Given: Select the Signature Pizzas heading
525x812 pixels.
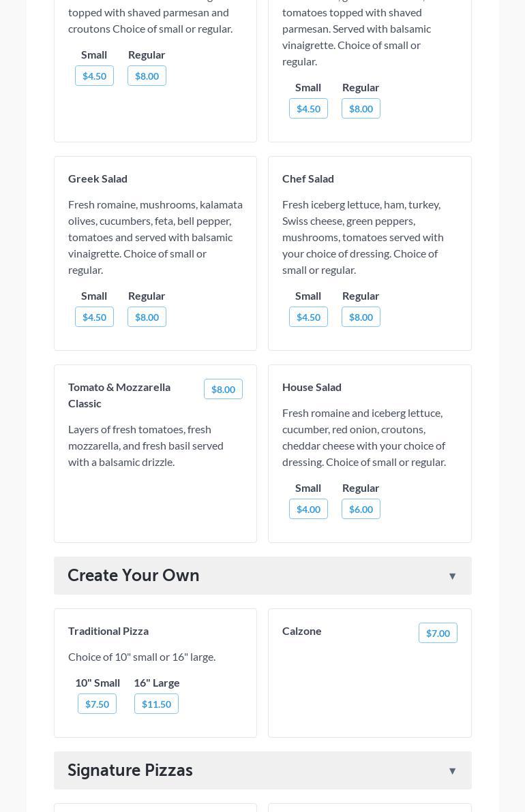Looking at the screenshot, I should coord(130,770).
